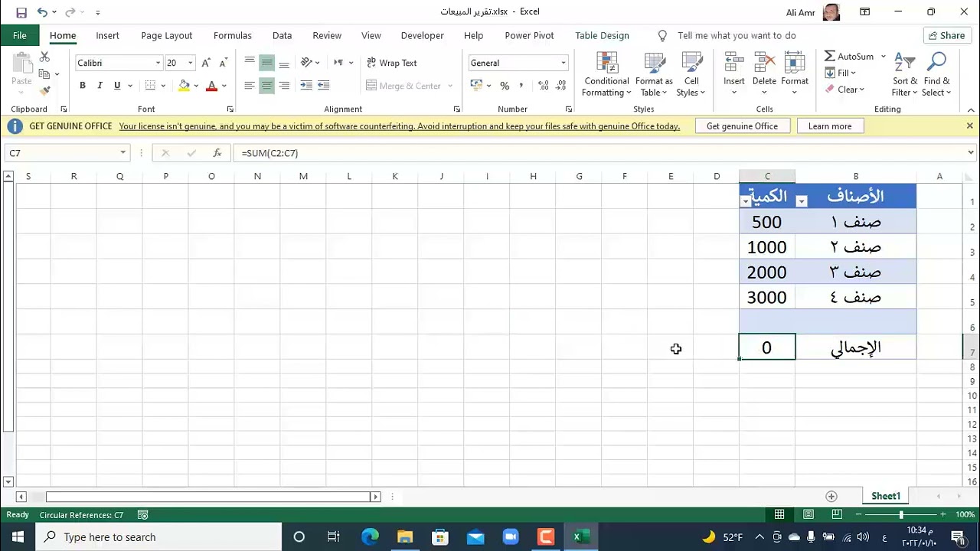
Task: Click the Windows taskbar search box
Action: pos(158,537)
